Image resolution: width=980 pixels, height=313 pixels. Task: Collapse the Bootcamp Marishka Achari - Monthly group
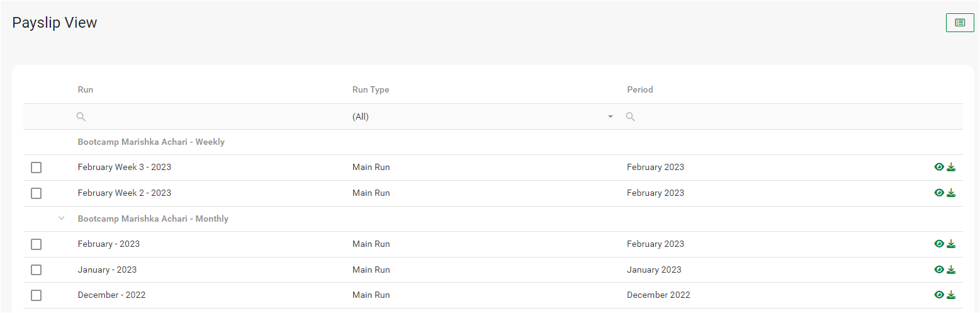coord(61,219)
